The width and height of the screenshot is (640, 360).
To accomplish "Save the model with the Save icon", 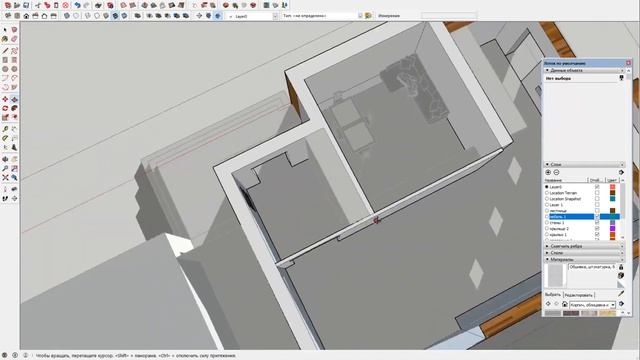I will [26, 5].
